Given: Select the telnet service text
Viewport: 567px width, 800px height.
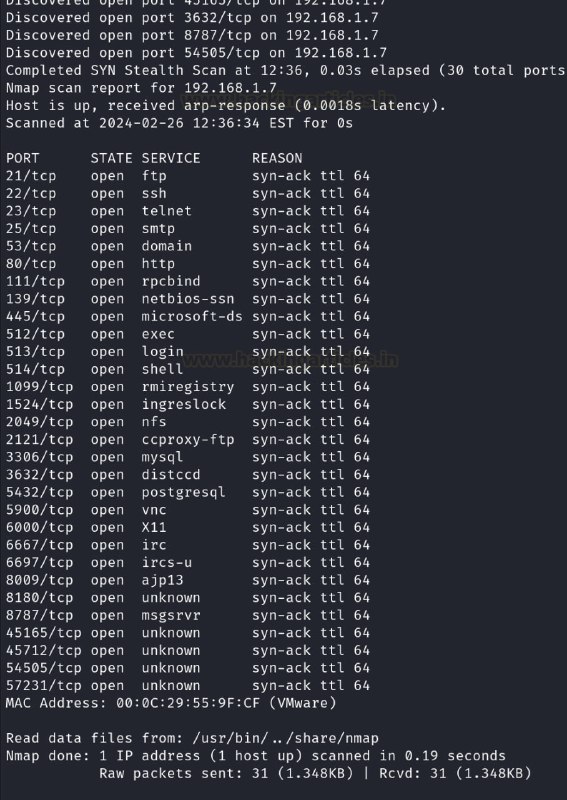Looking at the screenshot, I should tap(166, 211).
